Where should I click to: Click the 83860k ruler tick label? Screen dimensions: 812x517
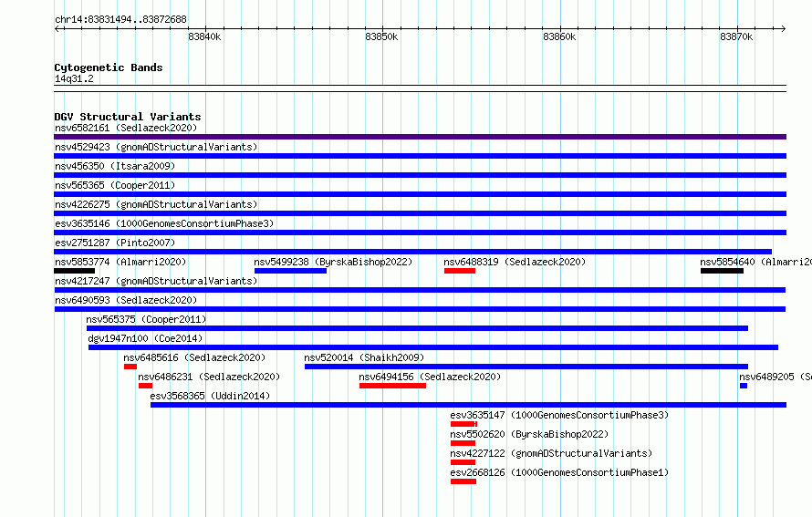[559, 36]
